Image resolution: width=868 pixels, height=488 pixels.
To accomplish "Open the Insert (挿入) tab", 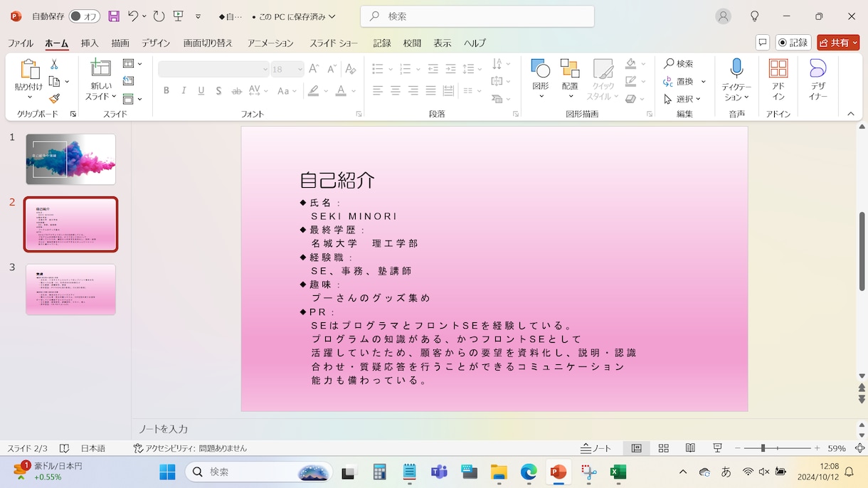I will pos(90,43).
